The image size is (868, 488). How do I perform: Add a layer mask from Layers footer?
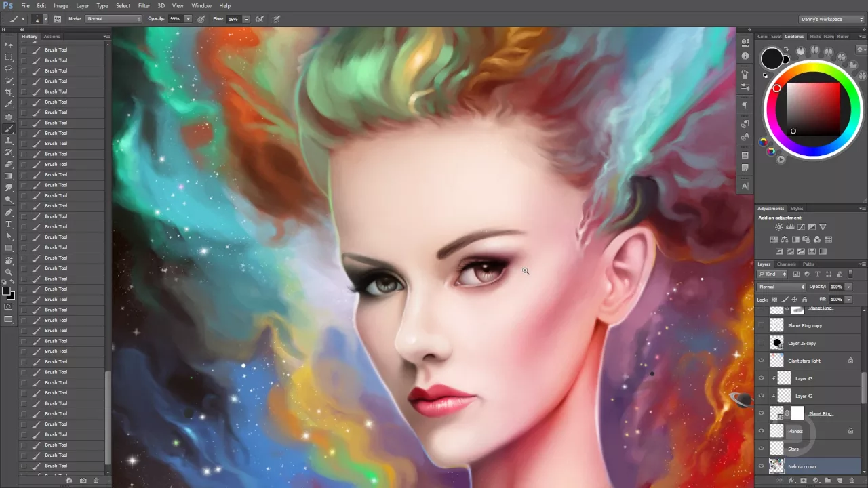804,481
